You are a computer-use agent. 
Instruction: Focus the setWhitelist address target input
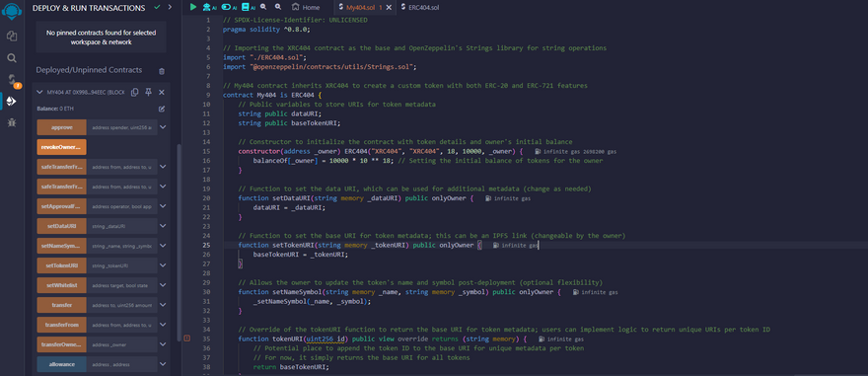tap(121, 285)
